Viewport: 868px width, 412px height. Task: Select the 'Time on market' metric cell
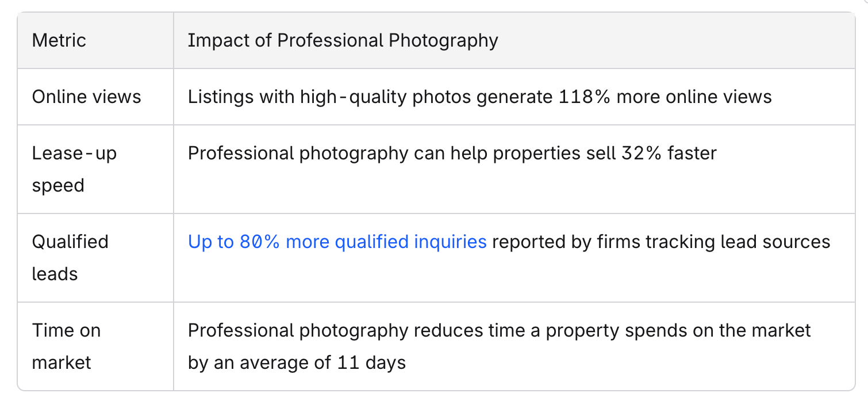(x=95, y=346)
